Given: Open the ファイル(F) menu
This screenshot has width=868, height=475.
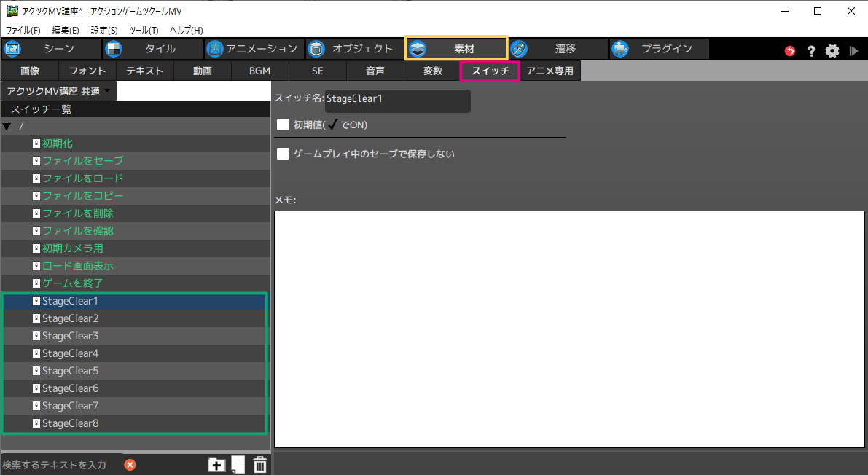Looking at the screenshot, I should 23,30.
